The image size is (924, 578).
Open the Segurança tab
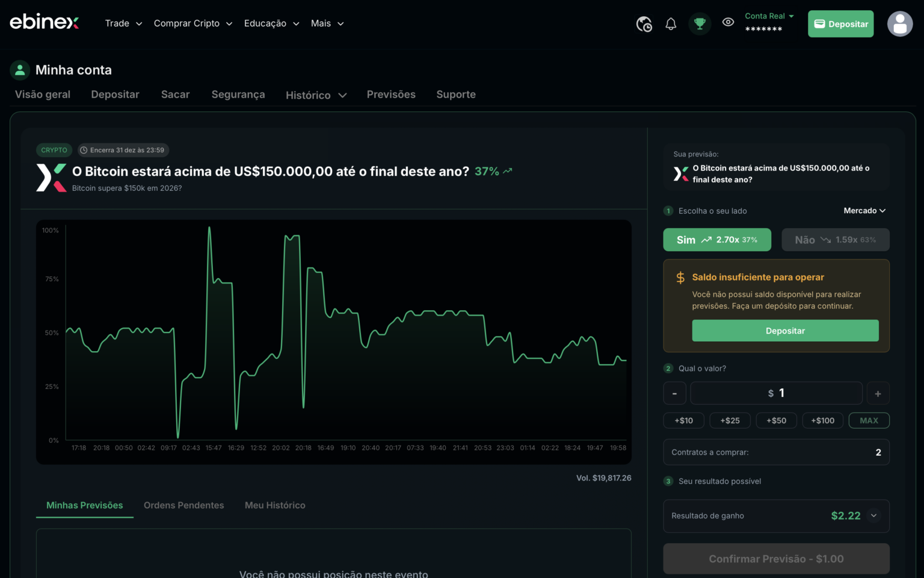pyautogui.click(x=238, y=95)
